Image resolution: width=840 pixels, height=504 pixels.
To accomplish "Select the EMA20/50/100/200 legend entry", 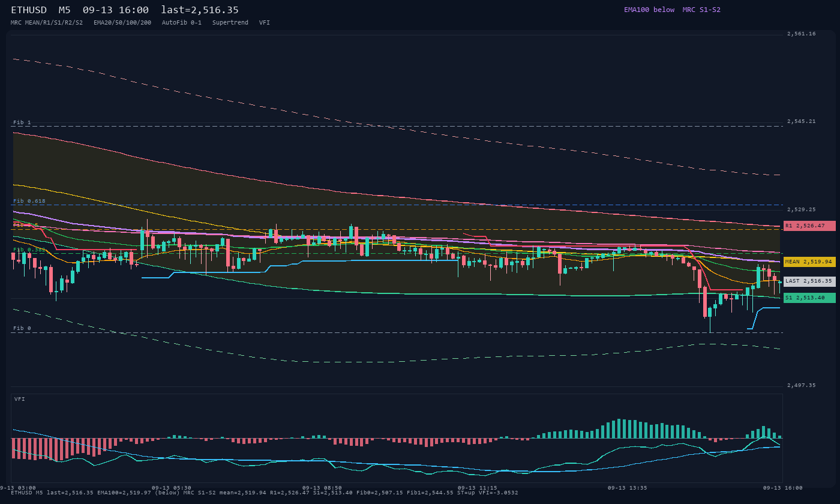I will 122,22.
